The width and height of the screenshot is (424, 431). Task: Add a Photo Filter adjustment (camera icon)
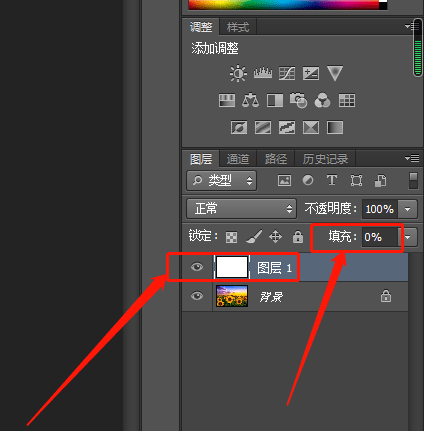[x=298, y=100]
